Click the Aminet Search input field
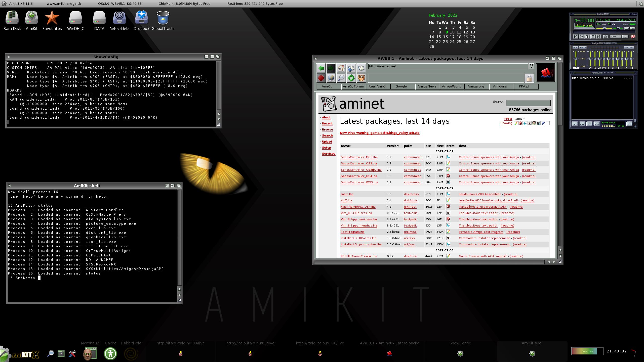This screenshot has width=644, height=362. point(528,103)
